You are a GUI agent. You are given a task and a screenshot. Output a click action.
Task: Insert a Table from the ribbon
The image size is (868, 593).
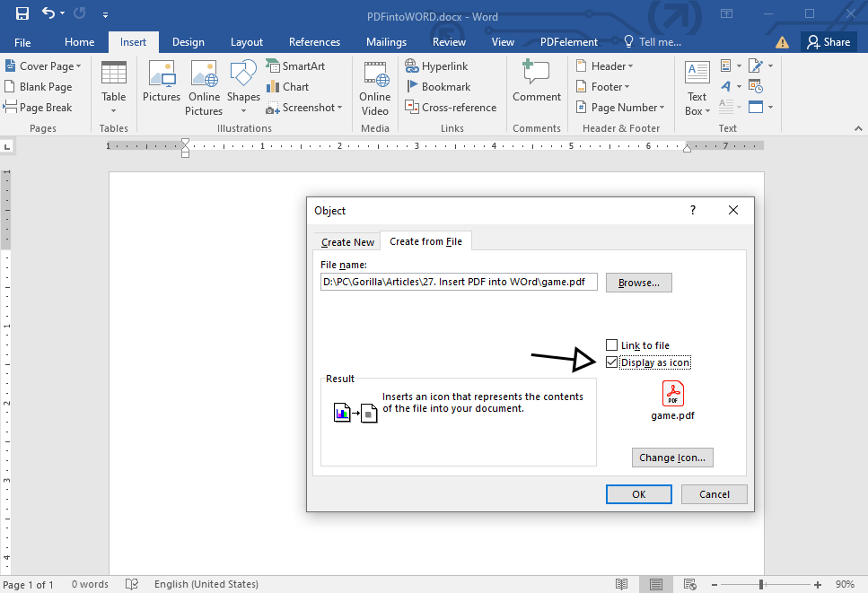pos(113,87)
